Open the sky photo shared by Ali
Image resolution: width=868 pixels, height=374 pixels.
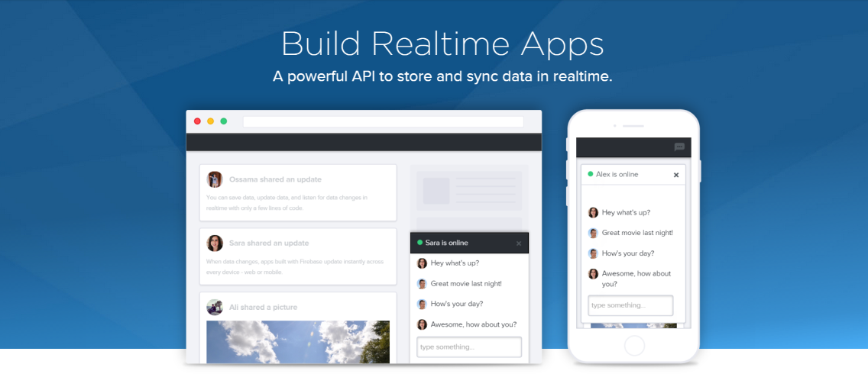tap(297, 340)
